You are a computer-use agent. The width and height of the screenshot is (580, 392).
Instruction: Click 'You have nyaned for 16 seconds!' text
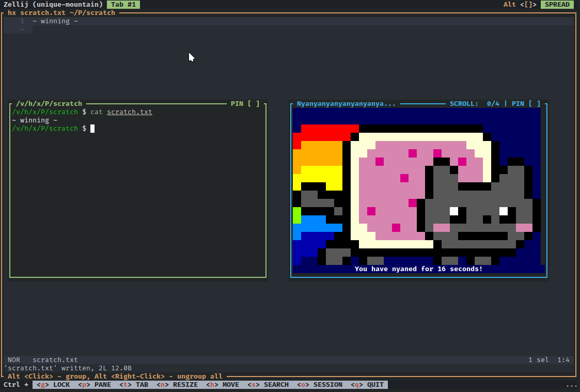(x=418, y=269)
